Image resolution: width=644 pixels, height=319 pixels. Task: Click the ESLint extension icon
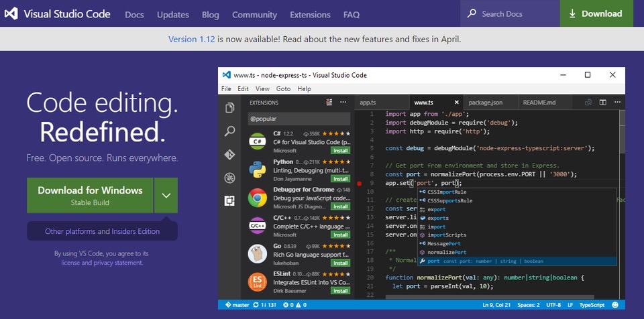(258, 281)
